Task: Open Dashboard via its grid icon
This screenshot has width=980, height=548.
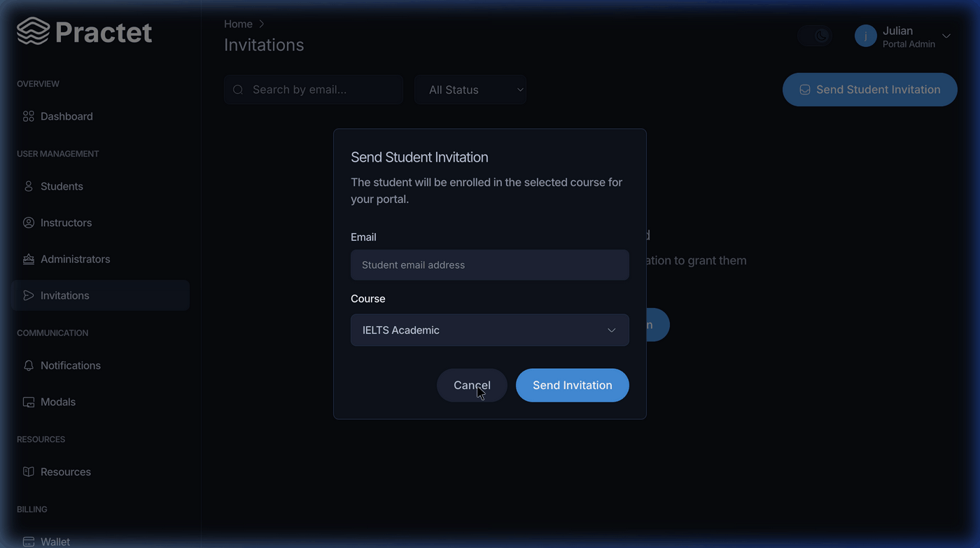Action: click(29, 116)
